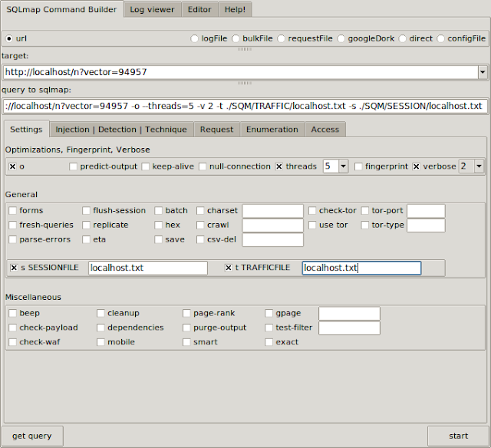Screen dimensions: 491x448
Task: Check the cleanup option
Action: tap(101, 314)
